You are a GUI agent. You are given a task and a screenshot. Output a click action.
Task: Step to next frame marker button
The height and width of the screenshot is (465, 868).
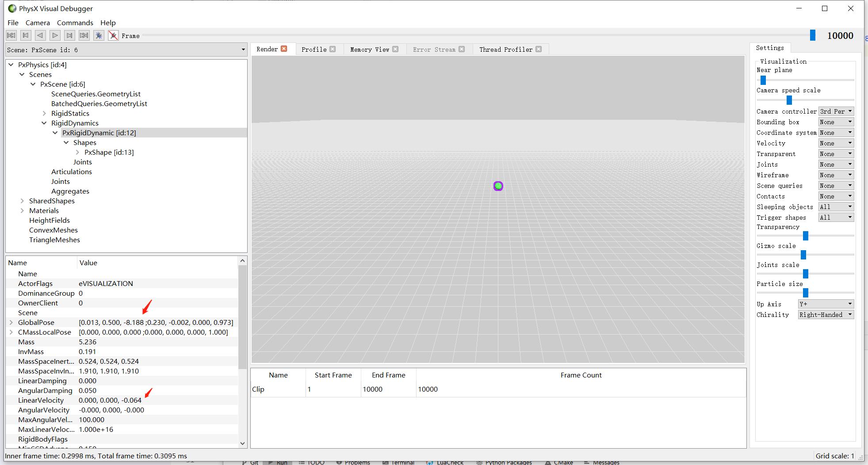[69, 35]
